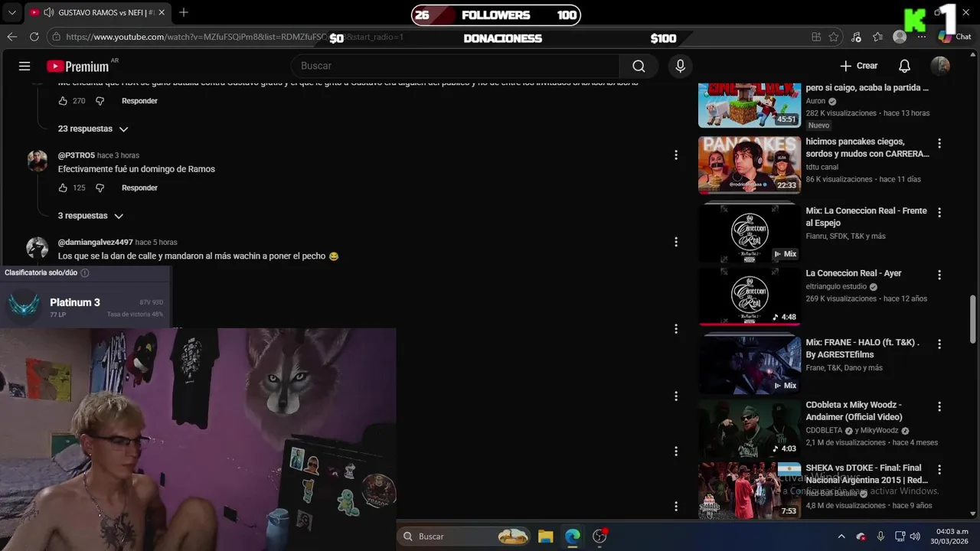Expand the 23 respuestas replies
The height and width of the screenshot is (551, 980).
[x=93, y=129]
